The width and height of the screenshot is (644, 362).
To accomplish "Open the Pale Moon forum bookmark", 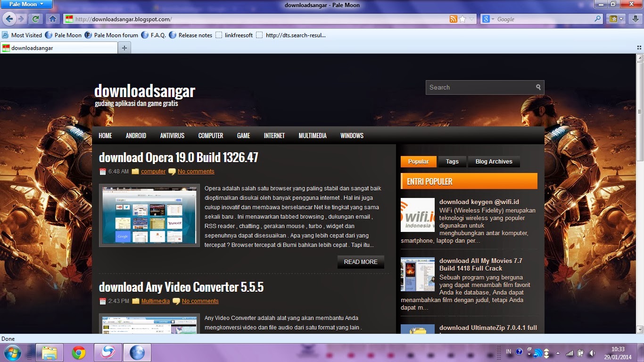I will pyautogui.click(x=111, y=35).
